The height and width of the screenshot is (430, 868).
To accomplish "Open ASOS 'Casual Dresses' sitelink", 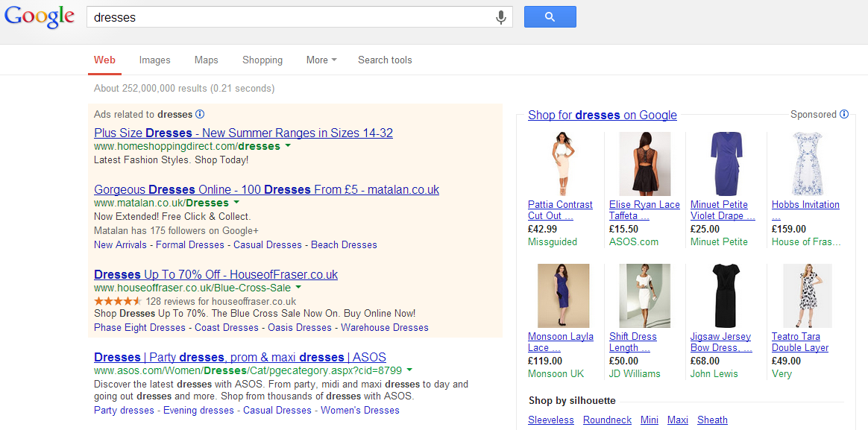I will (x=277, y=411).
